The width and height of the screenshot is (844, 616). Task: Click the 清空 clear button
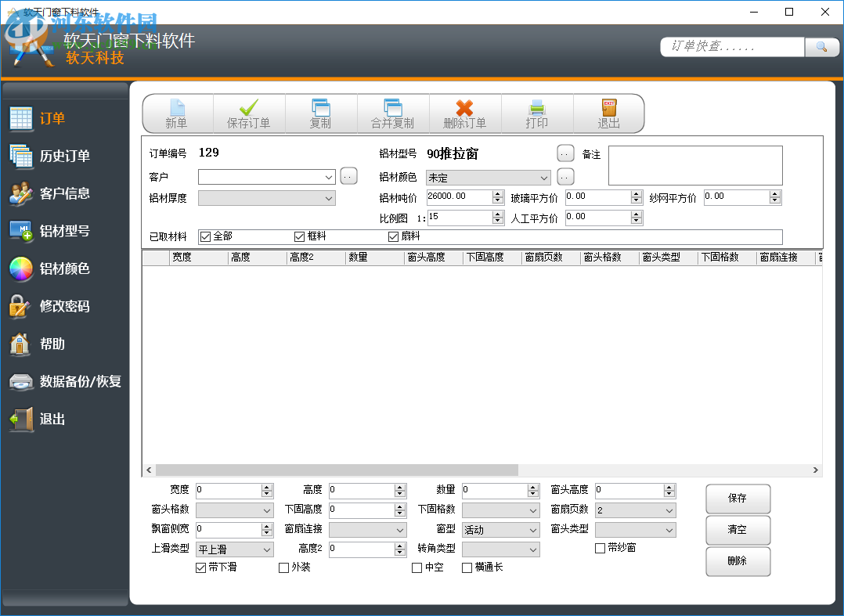pos(738,530)
